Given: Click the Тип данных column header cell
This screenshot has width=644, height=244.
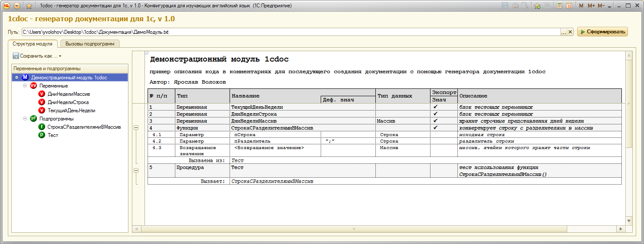Looking at the screenshot, I should [403, 96].
